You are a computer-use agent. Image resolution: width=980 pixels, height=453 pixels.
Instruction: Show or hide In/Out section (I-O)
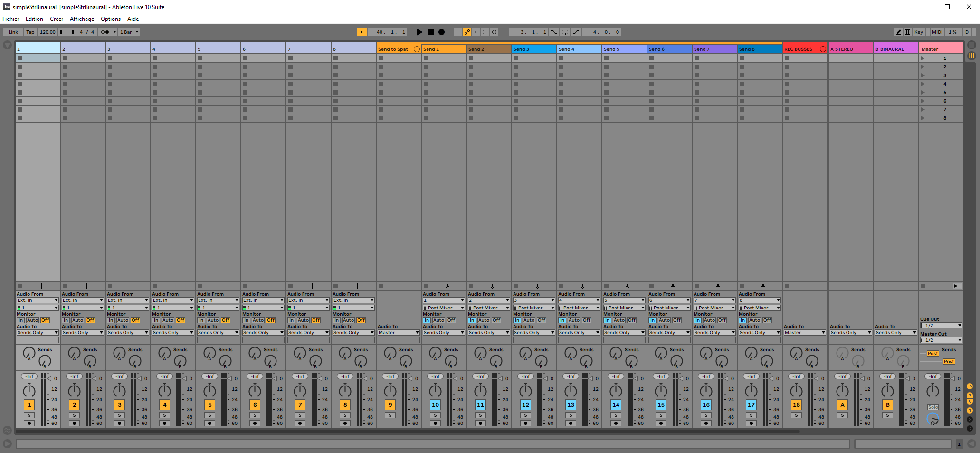coord(970,386)
